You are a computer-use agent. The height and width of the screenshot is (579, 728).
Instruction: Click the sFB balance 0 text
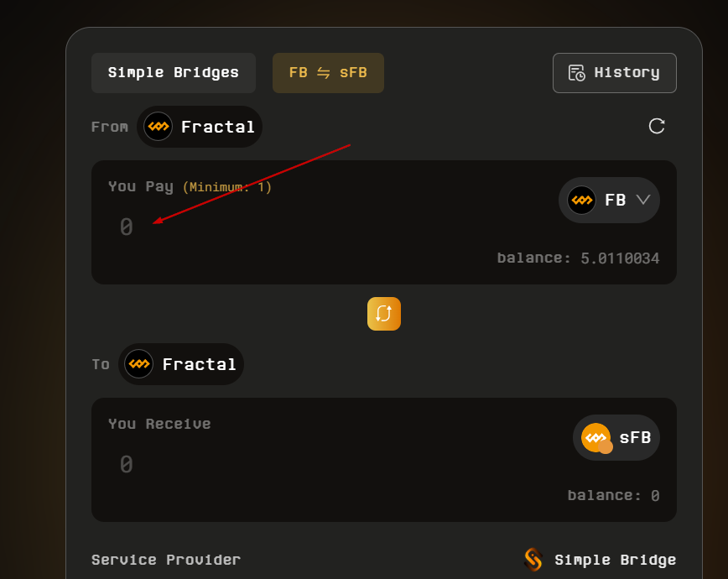654,496
